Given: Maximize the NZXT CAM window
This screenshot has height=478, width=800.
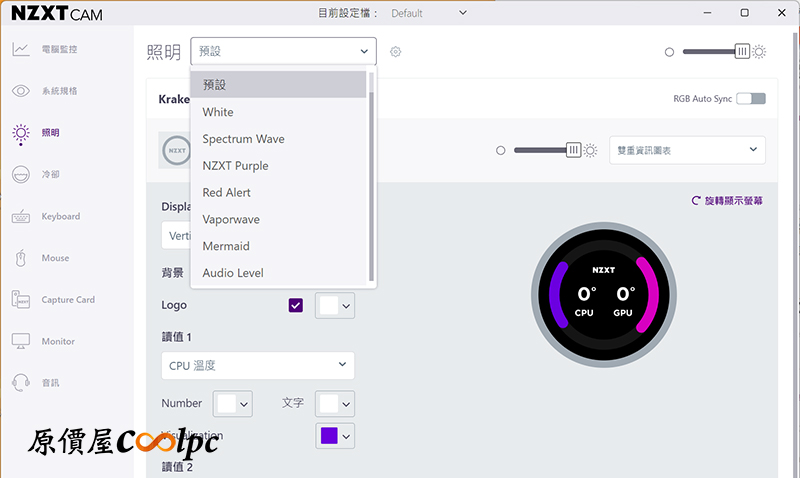Looking at the screenshot, I should [x=744, y=13].
